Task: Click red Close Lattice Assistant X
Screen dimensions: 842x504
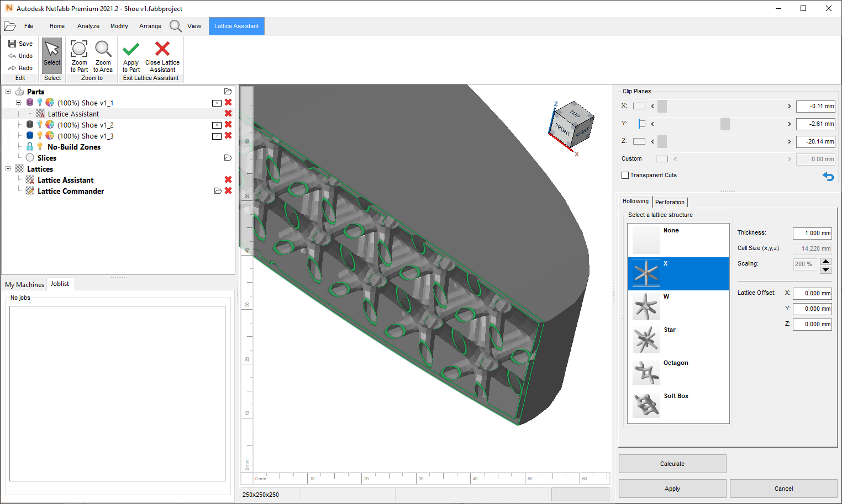Action: (x=162, y=56)
